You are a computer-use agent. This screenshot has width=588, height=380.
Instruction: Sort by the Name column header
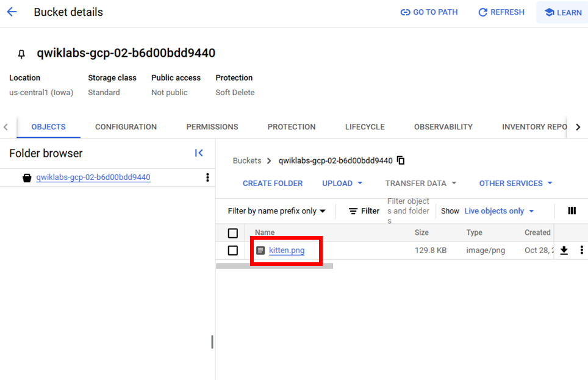point(265,232)
